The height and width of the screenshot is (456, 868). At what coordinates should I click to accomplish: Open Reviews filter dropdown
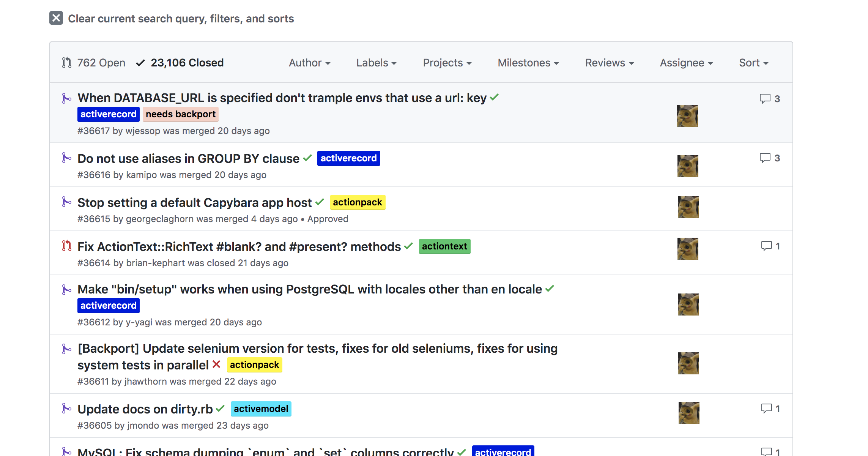click(610, 63)
